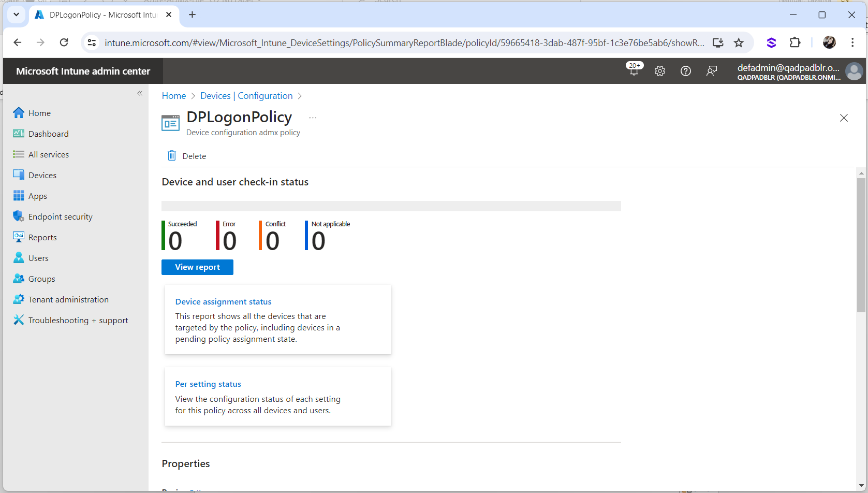Open the tab search dropdown arrow
868x493 pixels.
[x=16, y=15]
